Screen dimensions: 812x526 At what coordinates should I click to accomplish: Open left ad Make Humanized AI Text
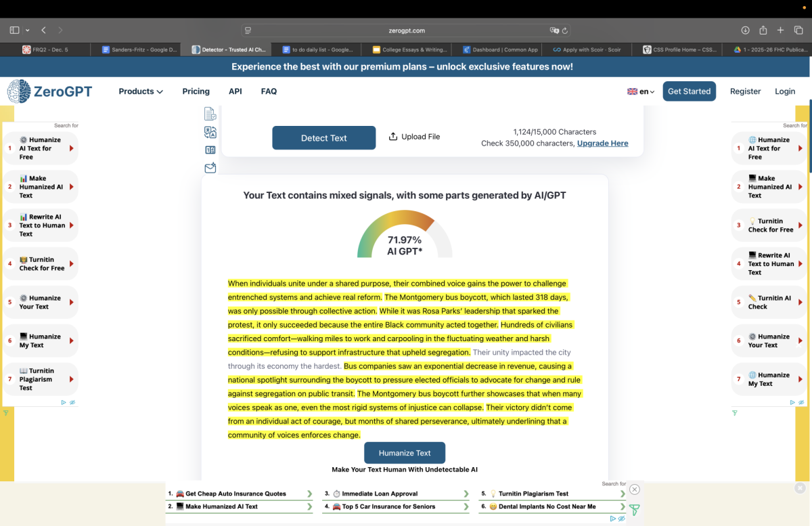41,187
